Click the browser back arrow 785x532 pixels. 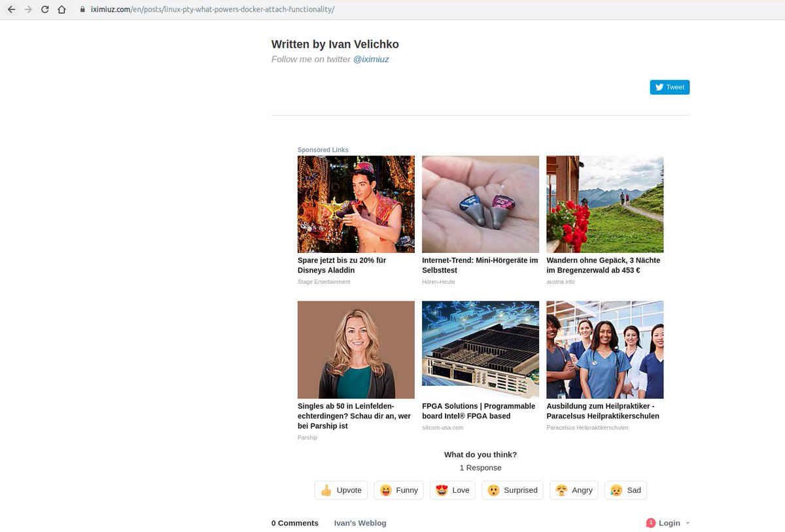pos(11,10)
